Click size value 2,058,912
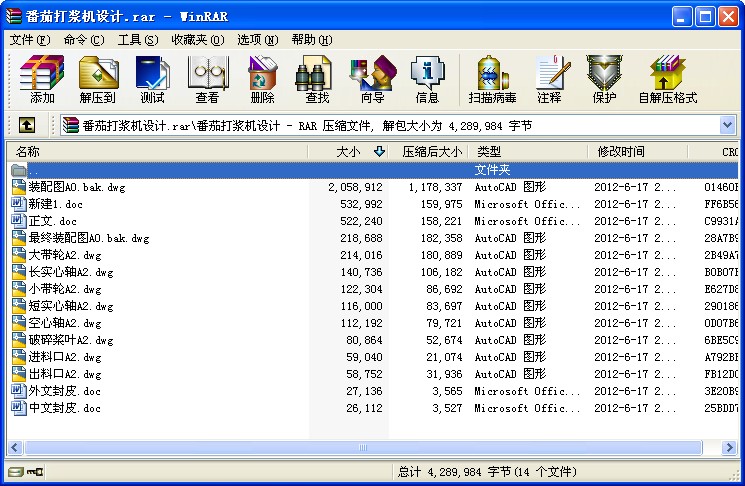 tap(355, 187)
